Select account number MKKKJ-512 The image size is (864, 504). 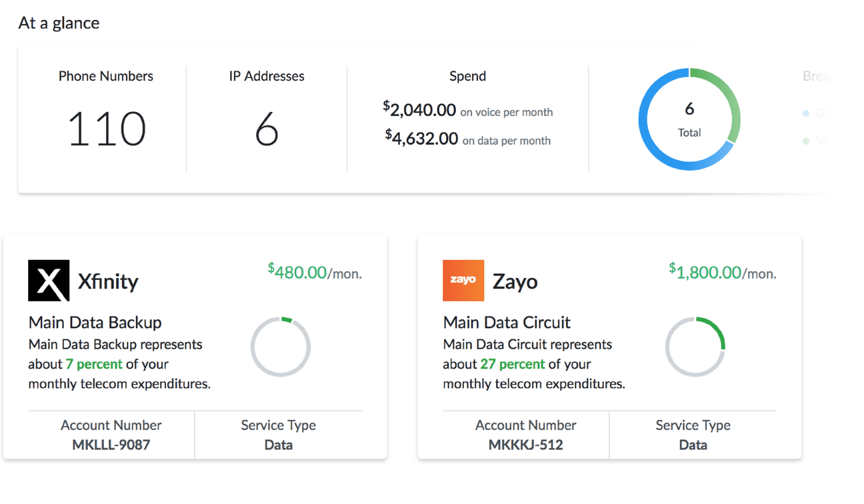pos(526,445)
